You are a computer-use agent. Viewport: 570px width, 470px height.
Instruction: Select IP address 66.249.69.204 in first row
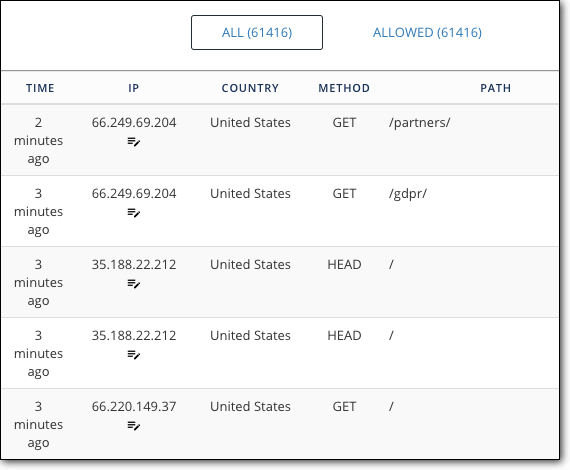click(134, 122)
